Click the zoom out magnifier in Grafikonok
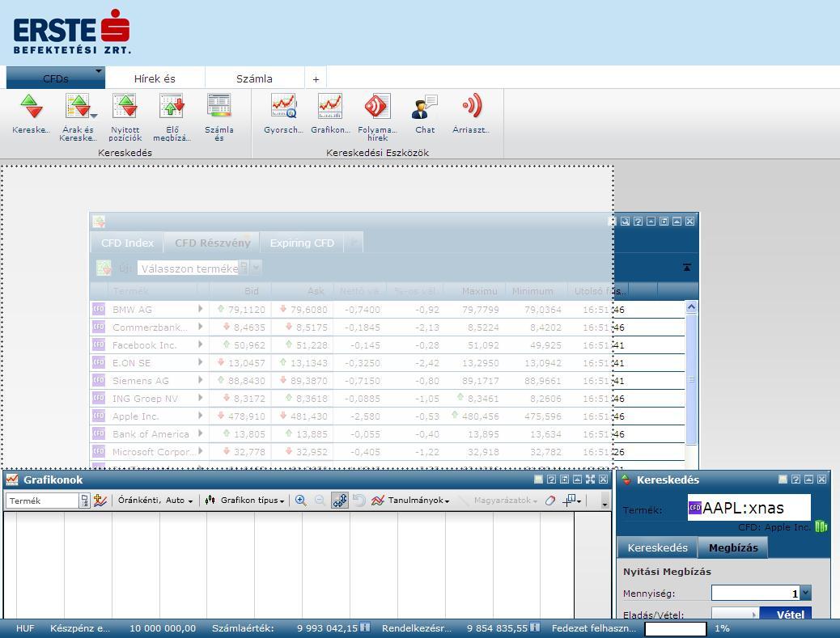 click(320, 501)
